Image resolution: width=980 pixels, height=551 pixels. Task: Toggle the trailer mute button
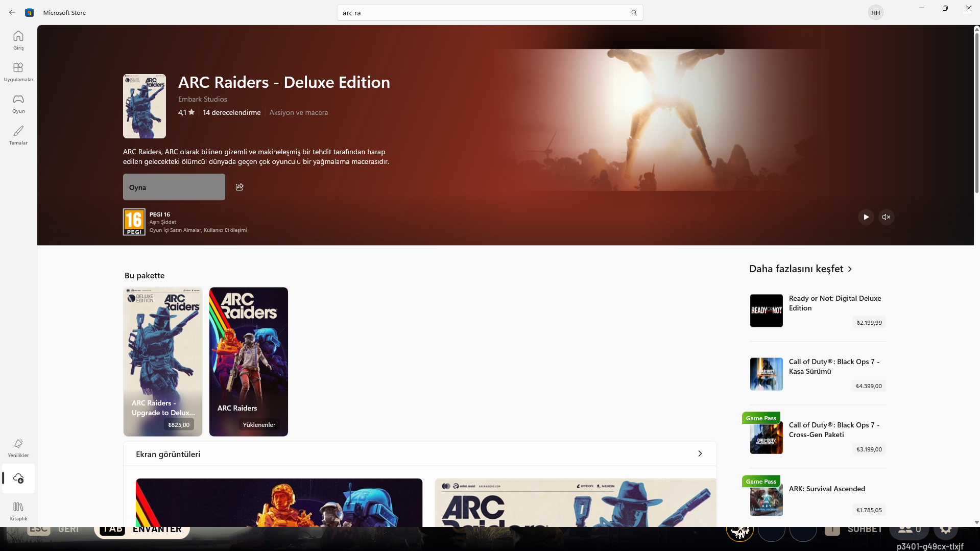coord(887,217)
